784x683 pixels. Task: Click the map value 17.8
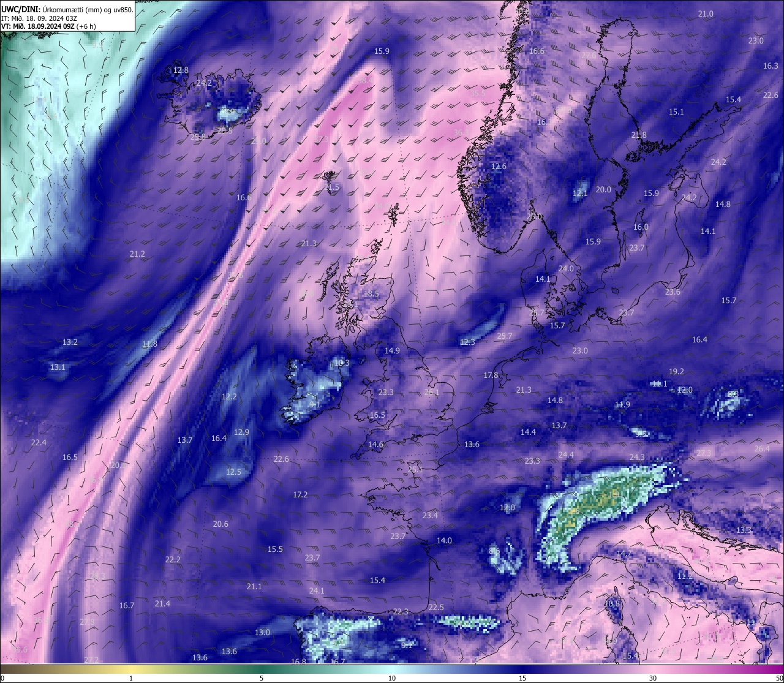(x=491, y=375)
